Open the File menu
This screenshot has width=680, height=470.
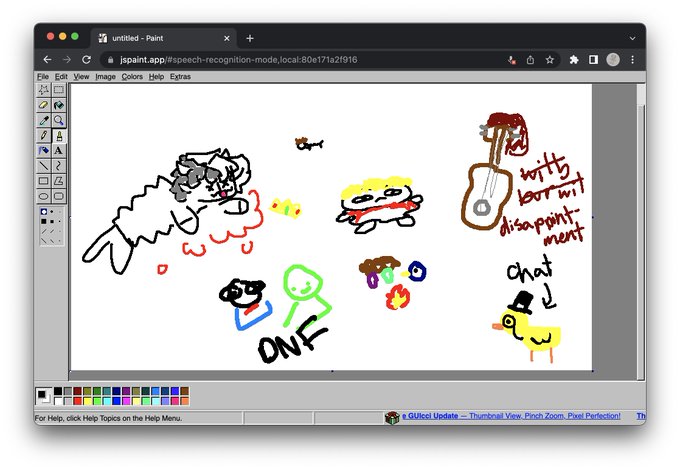click(42, 77)
